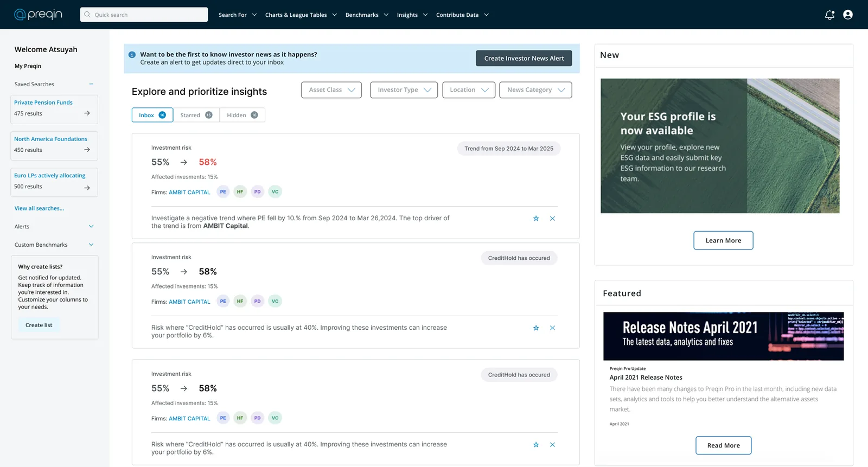Click the Preqin logo
The width and height of the screenshot is (868, 467).
click(38, 14)
